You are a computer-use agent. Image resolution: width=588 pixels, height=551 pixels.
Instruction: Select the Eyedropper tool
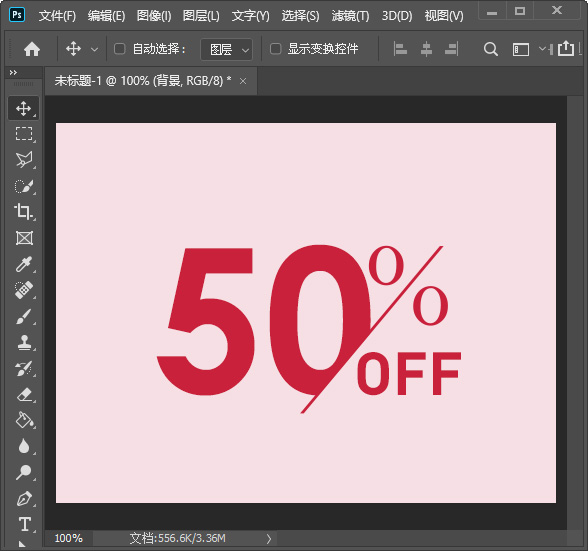24,264
